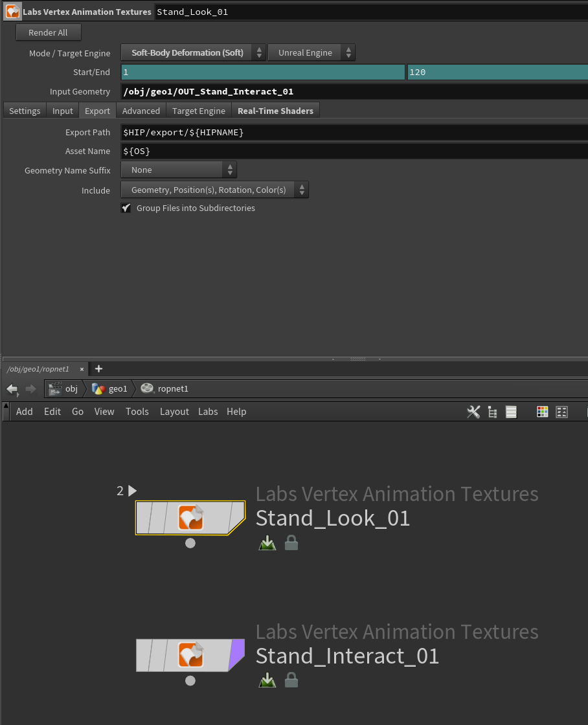Switch to the Input tab
Viewport: 588px width, 725px height.
(x=62, y=111)
